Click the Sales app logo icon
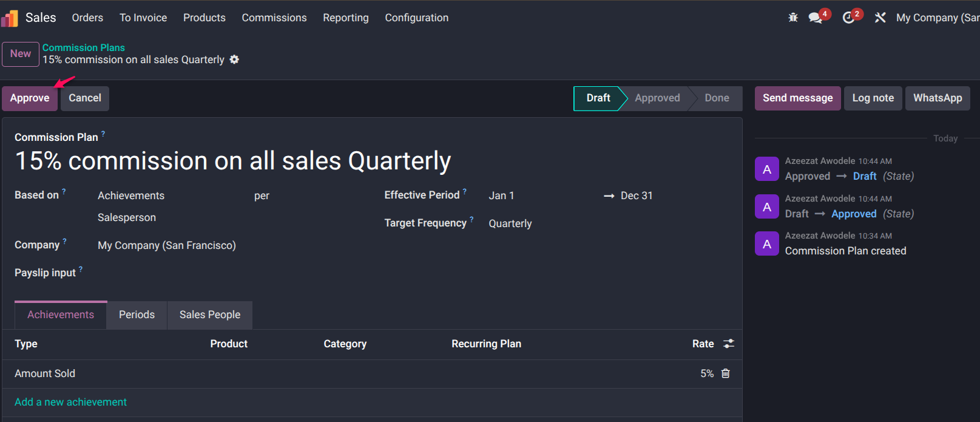980x422 pixels. click(10, 18)
